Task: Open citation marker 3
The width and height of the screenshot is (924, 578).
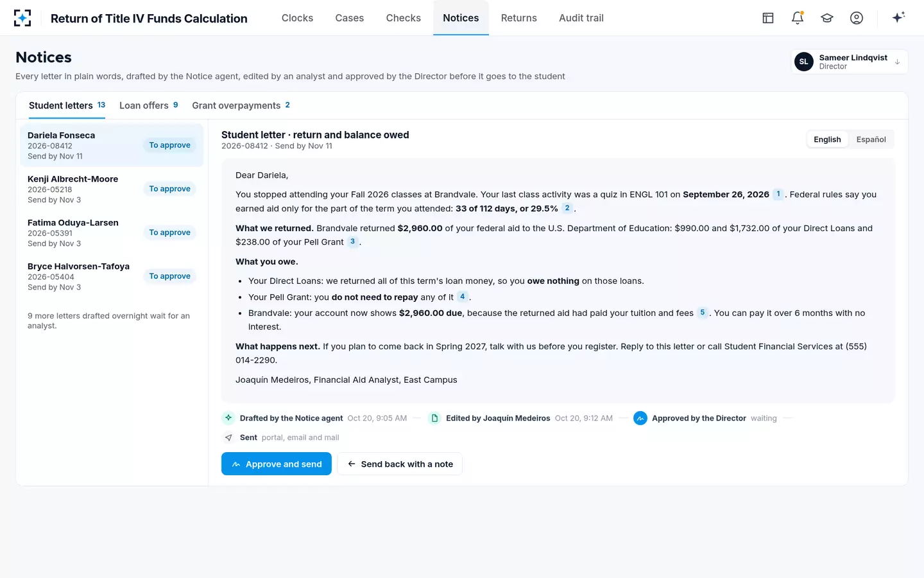Action: (352, 241)
